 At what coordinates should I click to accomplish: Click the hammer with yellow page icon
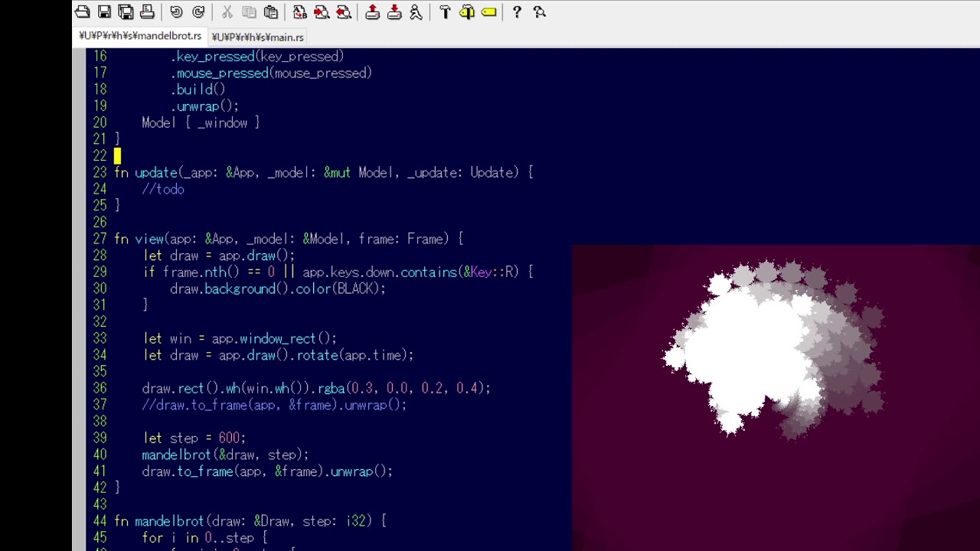[467, 12]
